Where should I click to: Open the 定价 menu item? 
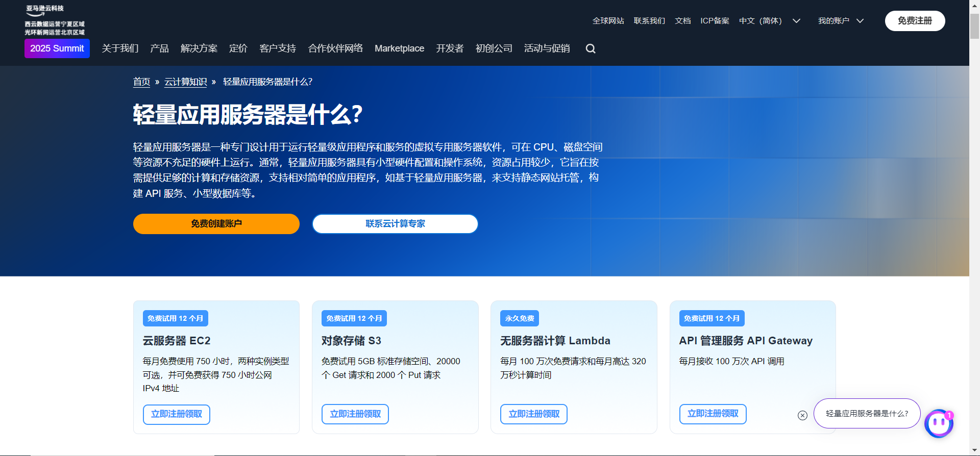pos(238,48)
